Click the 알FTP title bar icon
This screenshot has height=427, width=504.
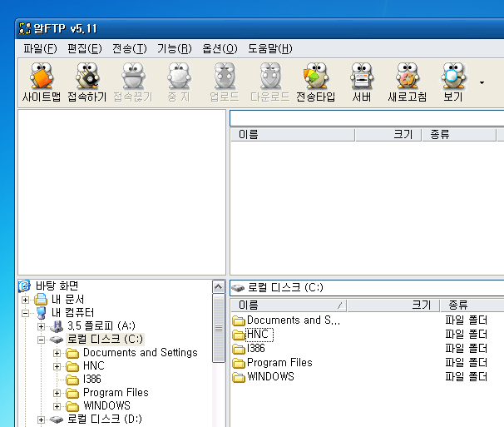(x=25, y=28)
